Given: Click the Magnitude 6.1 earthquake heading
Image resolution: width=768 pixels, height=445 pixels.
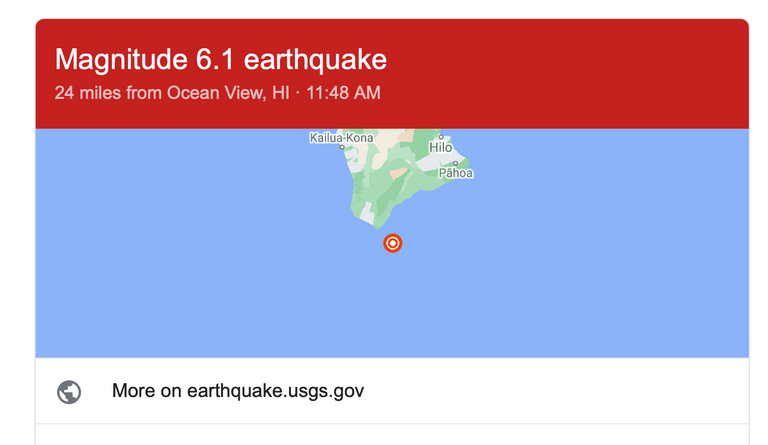Looking at the screenshot, I should pyautogui.click(x=220, y=60).
